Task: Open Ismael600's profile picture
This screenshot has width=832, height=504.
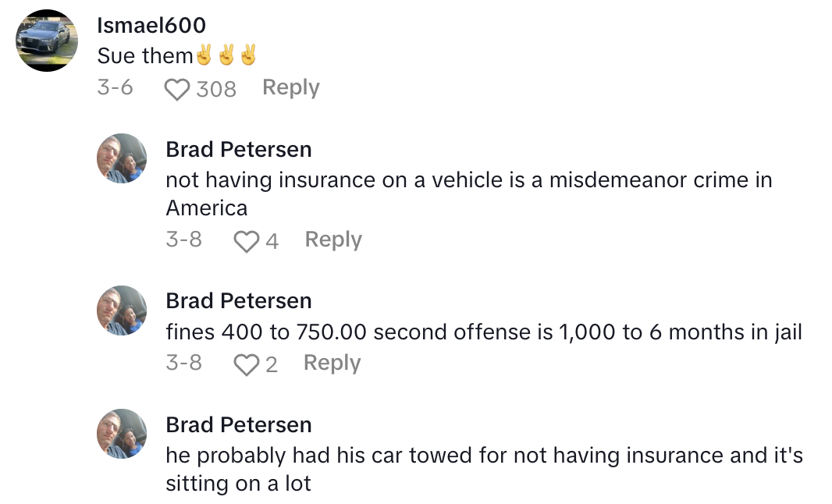Action: coord(47,41)
